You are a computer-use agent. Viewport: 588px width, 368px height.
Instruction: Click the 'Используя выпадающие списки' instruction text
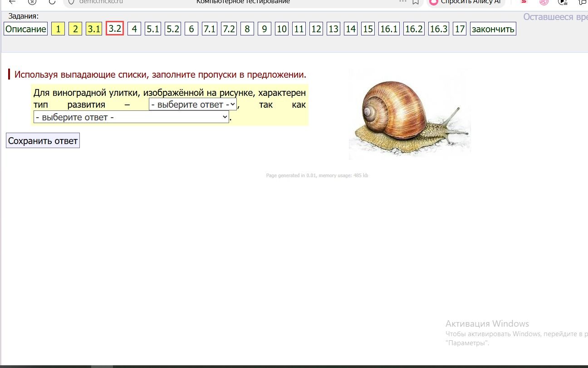click(x=160, y=75)
